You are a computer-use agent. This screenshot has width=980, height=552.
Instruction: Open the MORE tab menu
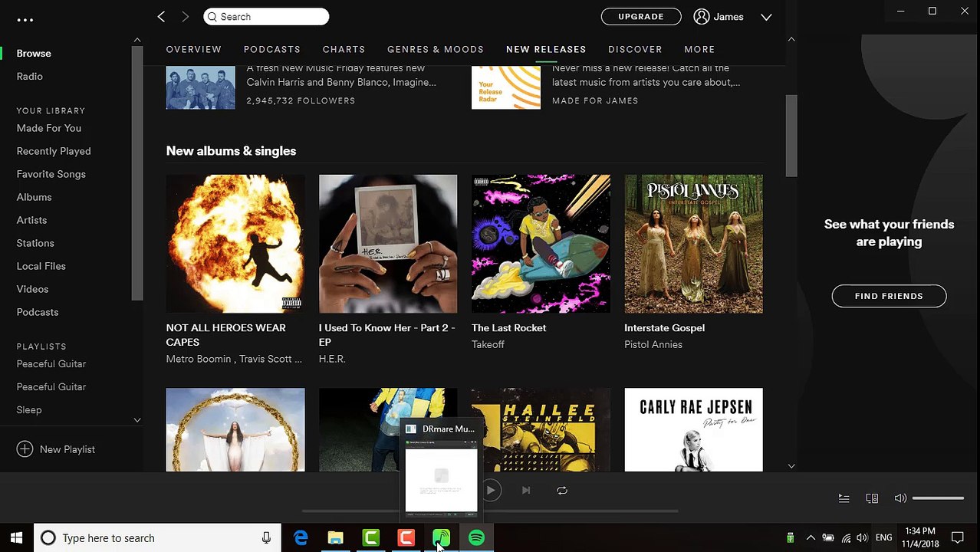click(699, 49)
